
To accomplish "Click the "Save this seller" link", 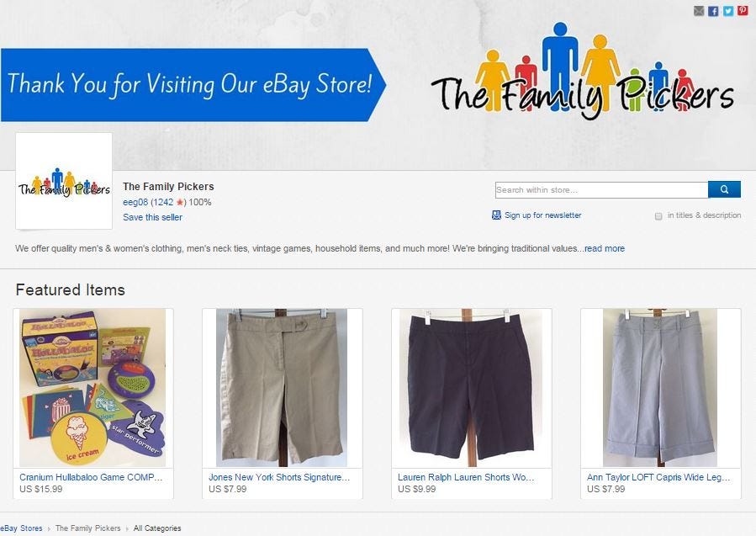I will [x=152, y=217].
